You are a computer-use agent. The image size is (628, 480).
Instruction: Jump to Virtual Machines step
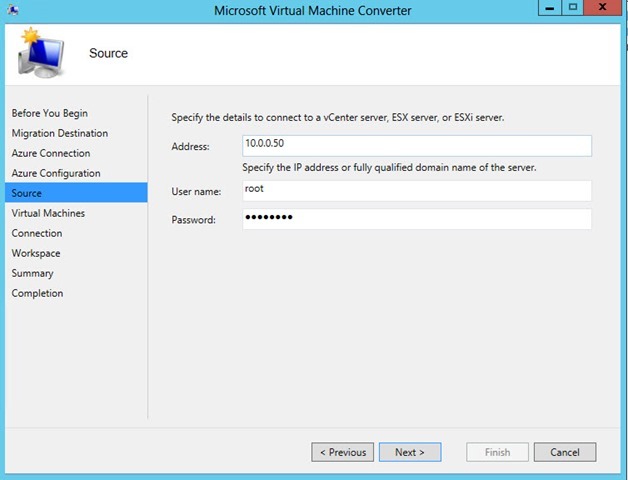coord(48,213)
